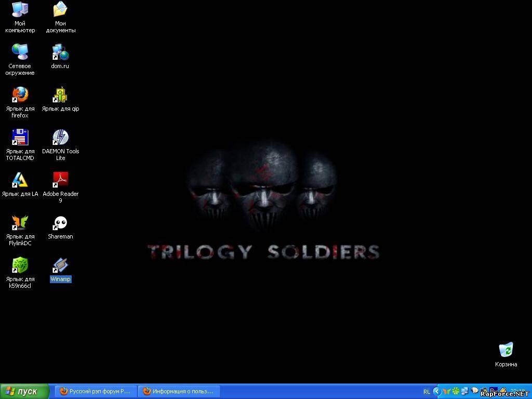Click the network connection tray icon
The width and height of the screenshot is (532, 399).
coord(465,392)
